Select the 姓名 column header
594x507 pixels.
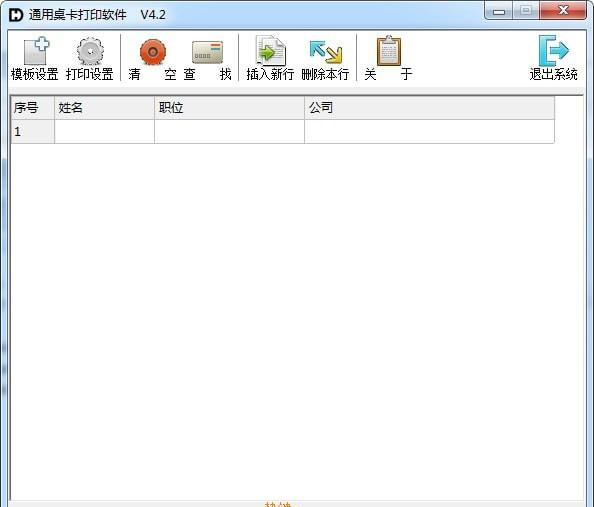click(x=105, y=108)
